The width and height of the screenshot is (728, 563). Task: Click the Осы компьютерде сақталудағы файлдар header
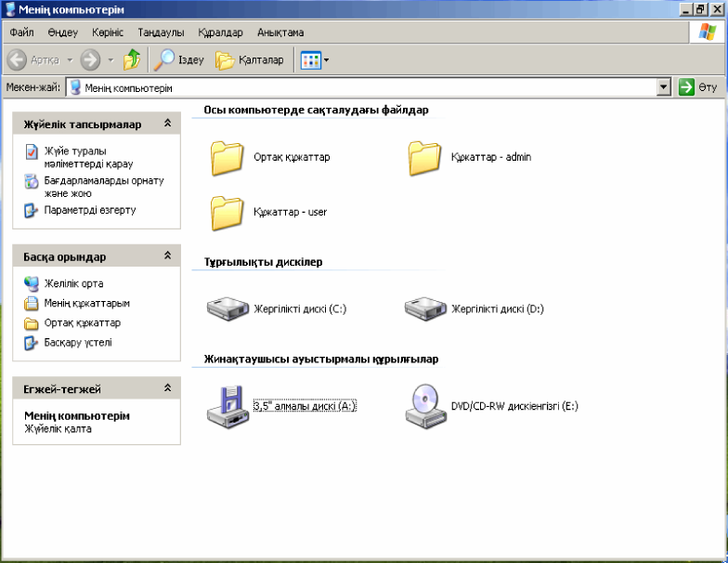(x=316, y=110)
